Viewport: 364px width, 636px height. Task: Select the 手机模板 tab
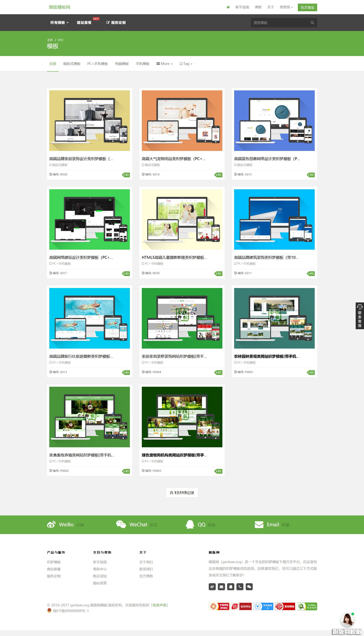[143, 64]
